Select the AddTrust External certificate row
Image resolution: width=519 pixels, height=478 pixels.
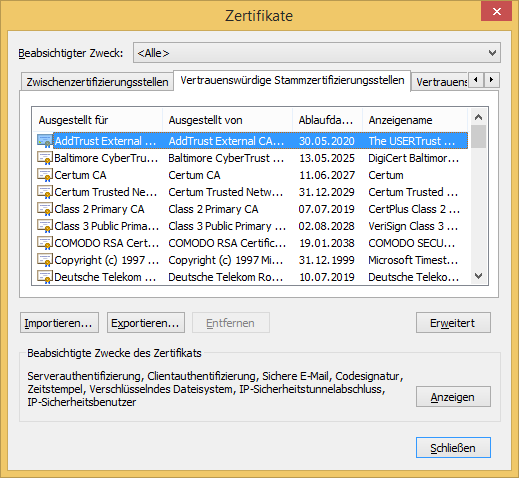click(x=252, y=141)
